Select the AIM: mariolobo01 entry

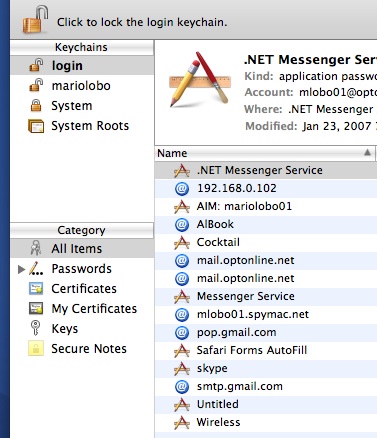[x=266, y=206]
